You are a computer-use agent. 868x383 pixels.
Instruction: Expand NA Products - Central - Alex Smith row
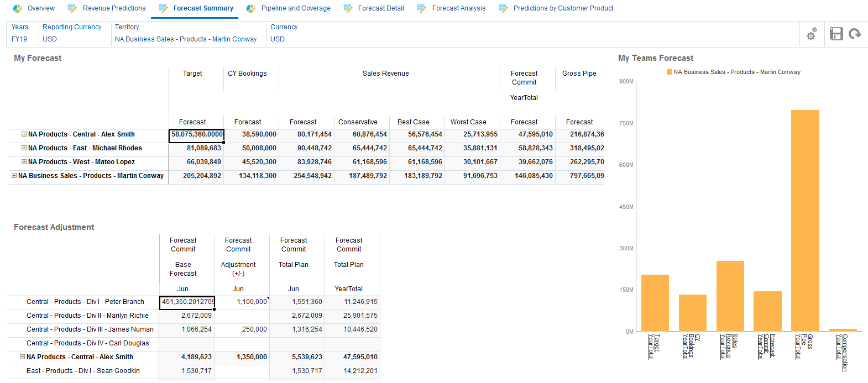24,134
